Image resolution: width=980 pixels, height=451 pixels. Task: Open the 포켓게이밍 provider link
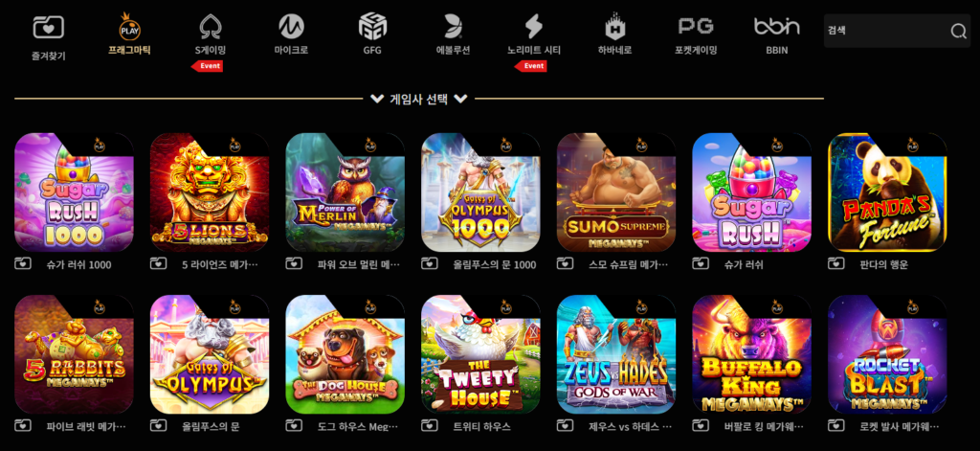coord(696,34)
